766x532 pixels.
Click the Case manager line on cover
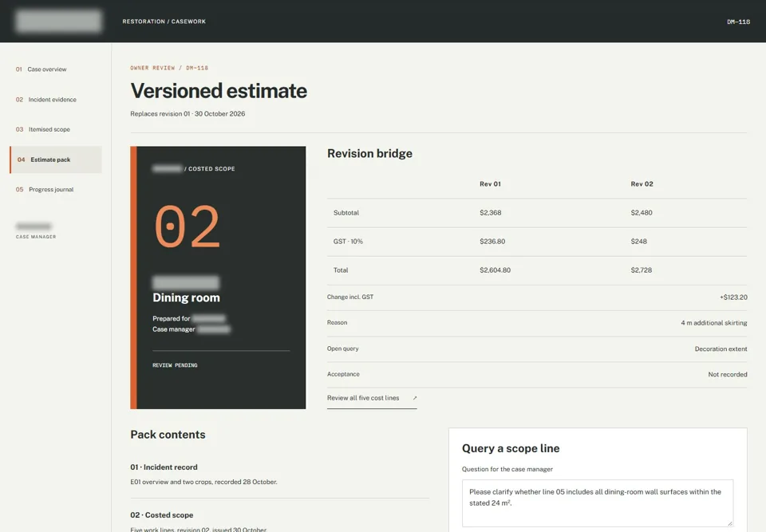click(191, 329)
